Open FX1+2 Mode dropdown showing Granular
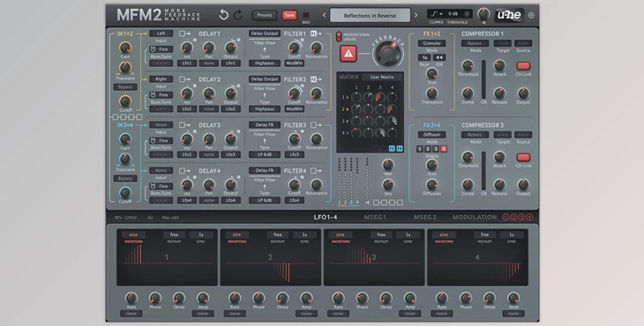Viewport: 644px width, 326px height. 431,43
